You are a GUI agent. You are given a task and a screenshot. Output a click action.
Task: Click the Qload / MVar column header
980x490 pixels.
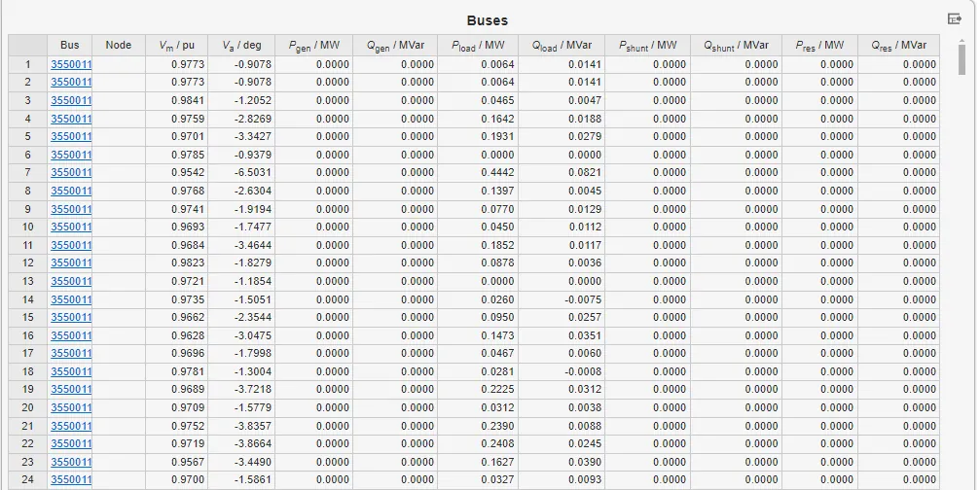coord(562,45)
